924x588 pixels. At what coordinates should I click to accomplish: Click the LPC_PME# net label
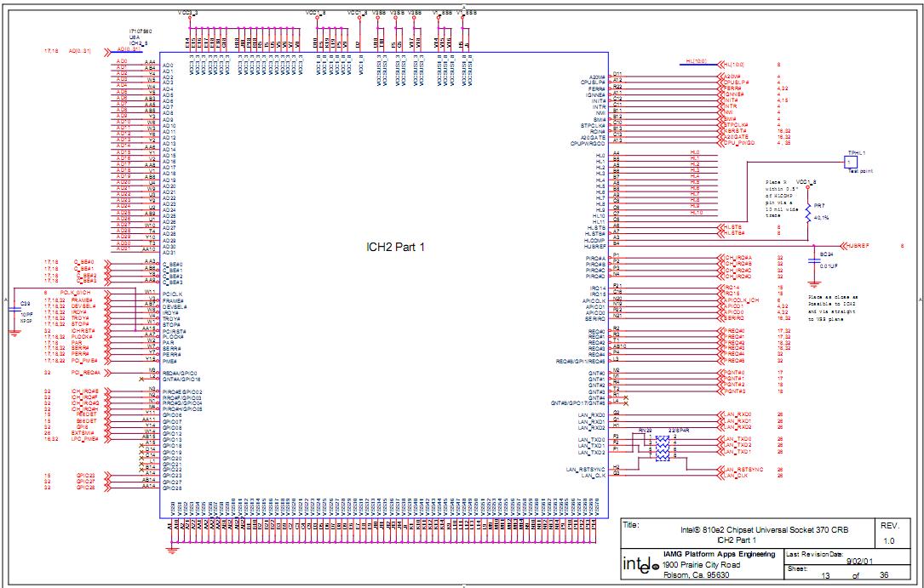(x=86, y=439)
